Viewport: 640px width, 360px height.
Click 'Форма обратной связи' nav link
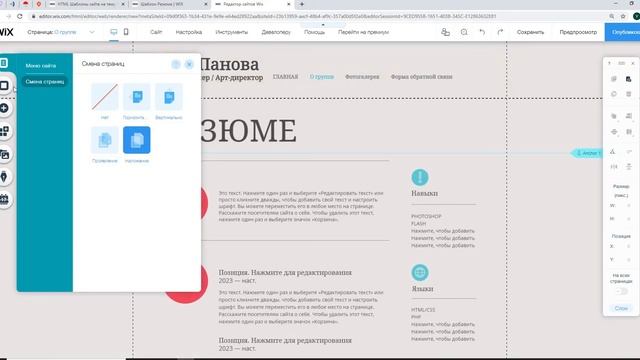click(x=421, y=77)
